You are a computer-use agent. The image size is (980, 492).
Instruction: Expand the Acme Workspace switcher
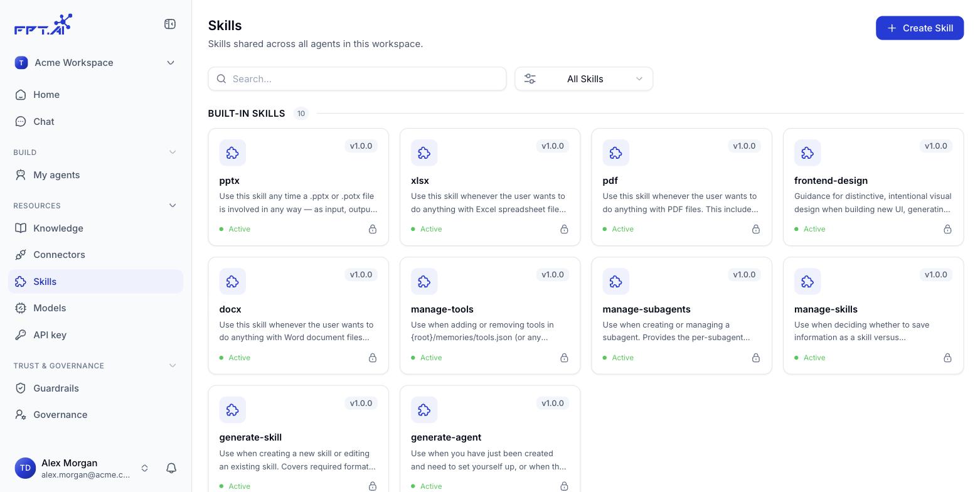coord(95,63)
